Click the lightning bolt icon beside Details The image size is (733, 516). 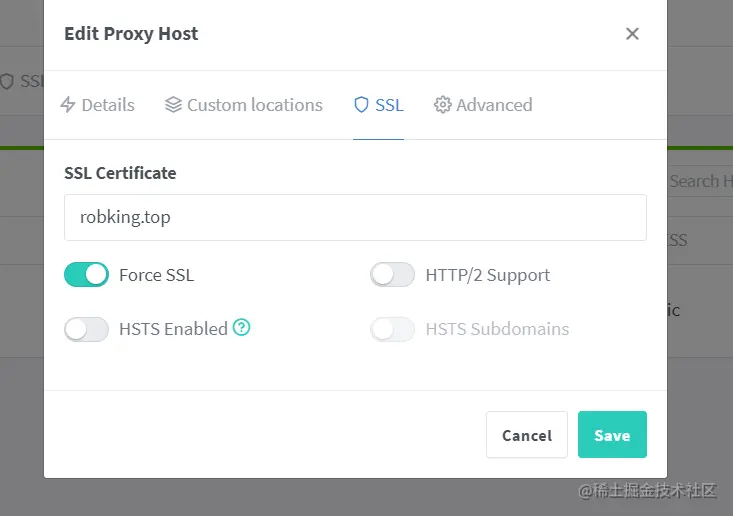pyautogui.click(x=68, y=105)
